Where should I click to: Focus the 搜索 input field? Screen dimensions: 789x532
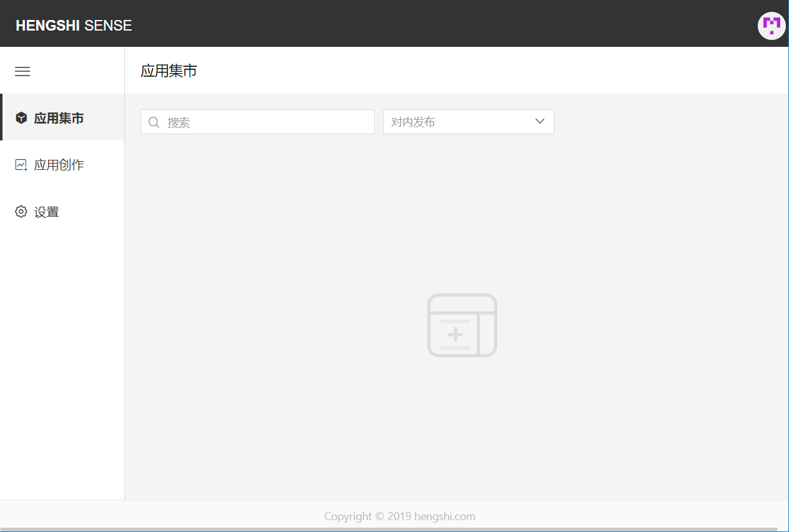pos(257,122)
